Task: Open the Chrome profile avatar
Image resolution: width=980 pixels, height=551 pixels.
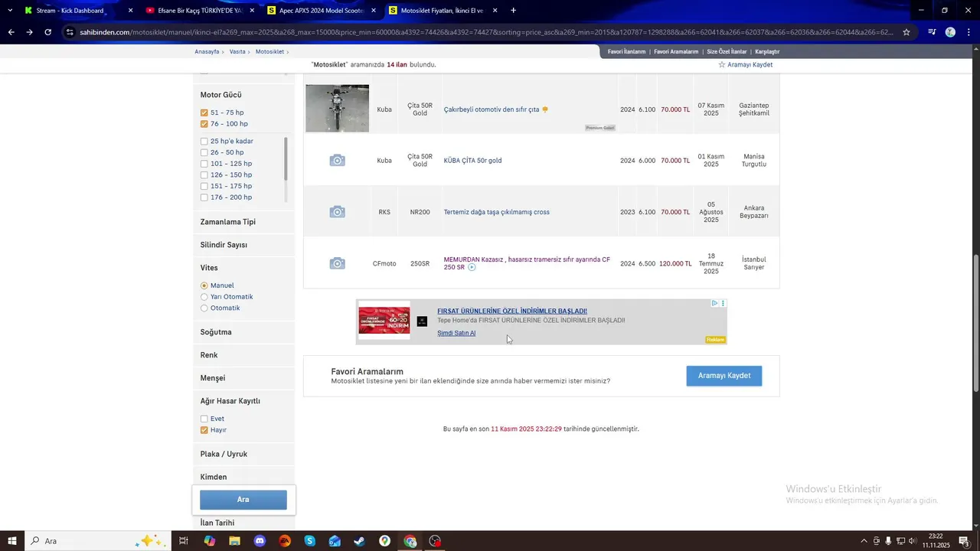Action: pos(950,32)
